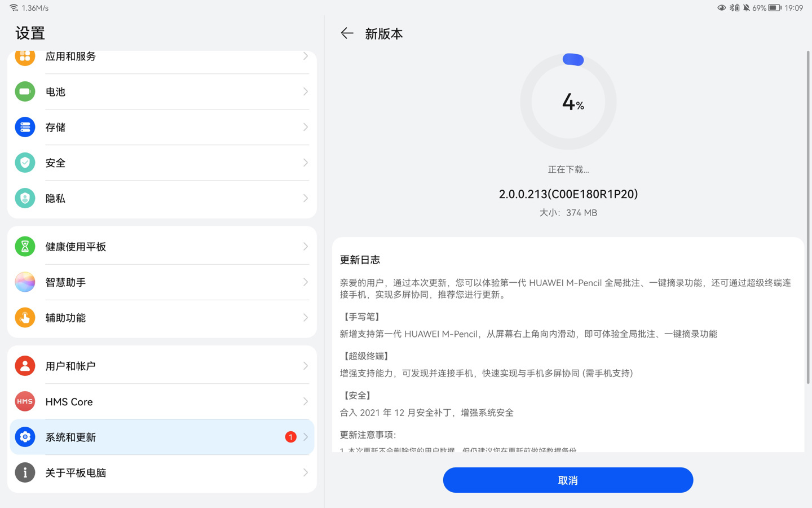Screen dimensions: 812x508
Task: Tap the Security shield icon
Action: (25, 163)
